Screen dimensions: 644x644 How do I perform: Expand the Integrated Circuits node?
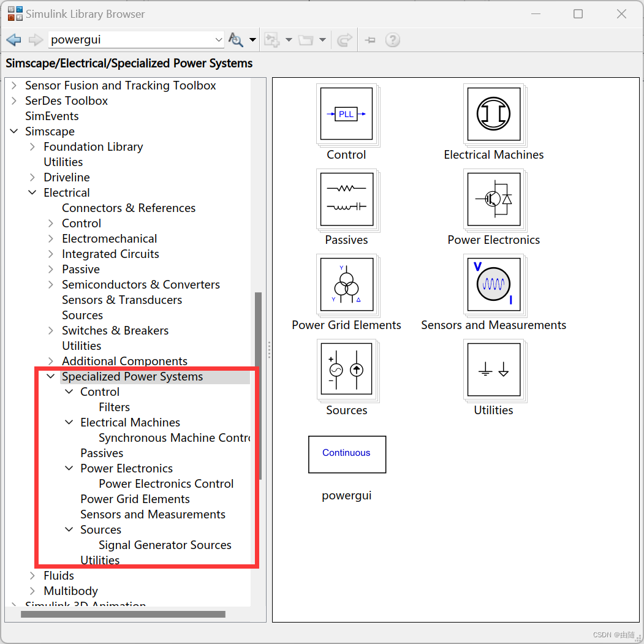pyautogui.click(x=51, y=254)
